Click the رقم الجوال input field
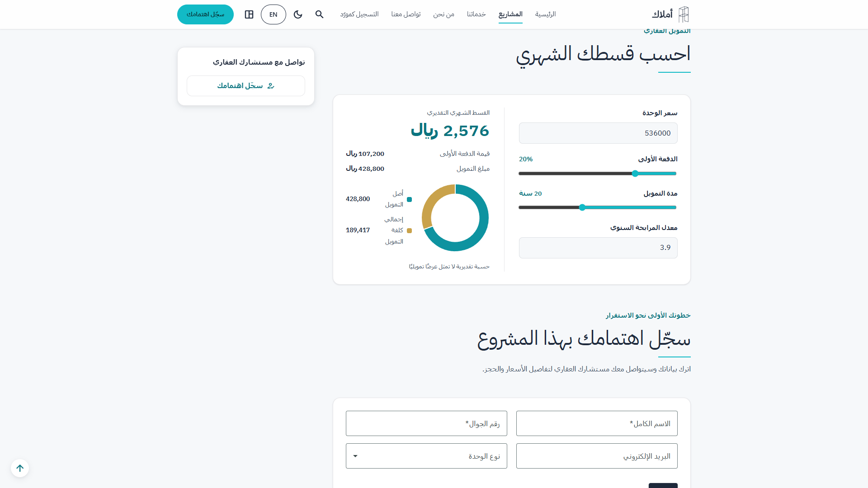868x488 pixels. pyautogui.click(x=426, y=423)
